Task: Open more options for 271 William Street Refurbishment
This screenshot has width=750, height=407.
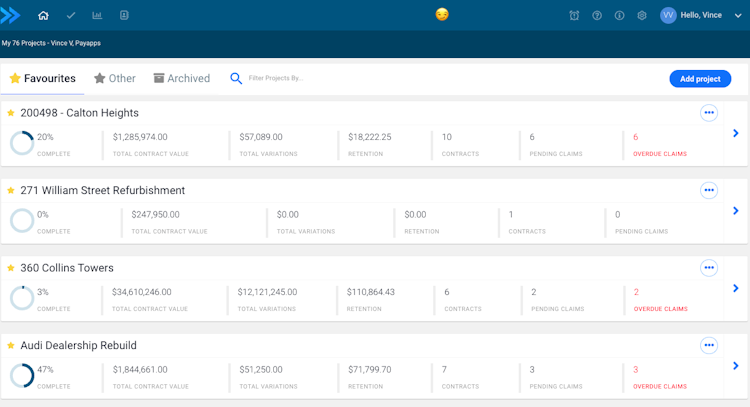Action: [x=709, y=190]
